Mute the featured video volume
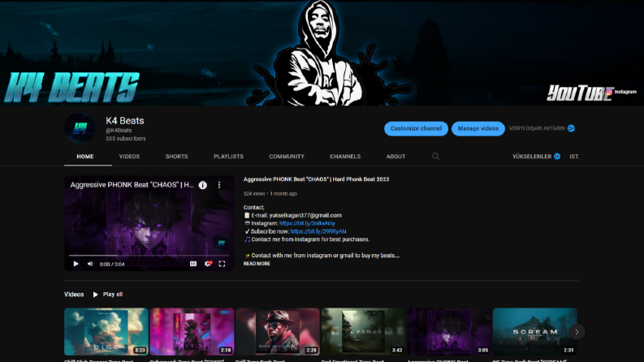 [90, 264]
